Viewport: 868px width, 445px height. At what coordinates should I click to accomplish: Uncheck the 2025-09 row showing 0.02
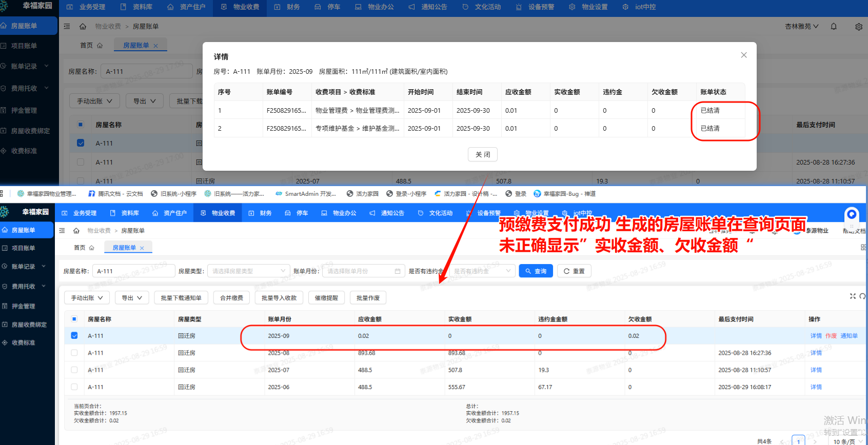74,336
